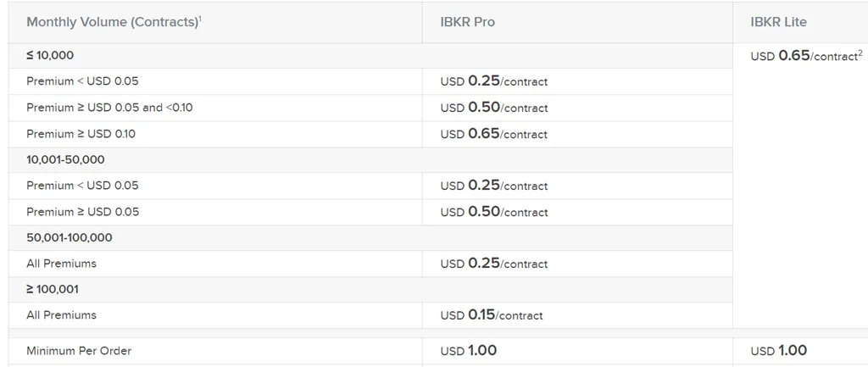
Task: Click USD 0.50/contract for Premium ≥ USD 0.05 and <0.10
Action: pos(494,108)
